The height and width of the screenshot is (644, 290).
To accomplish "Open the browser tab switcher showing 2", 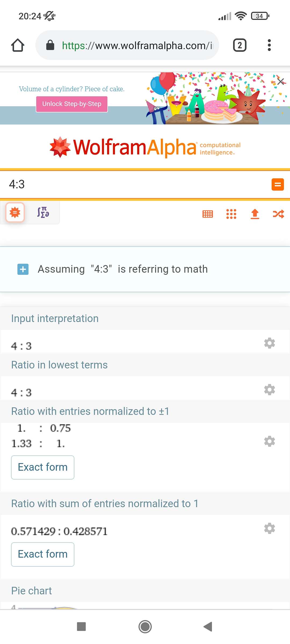I will [x=240, y=45].
